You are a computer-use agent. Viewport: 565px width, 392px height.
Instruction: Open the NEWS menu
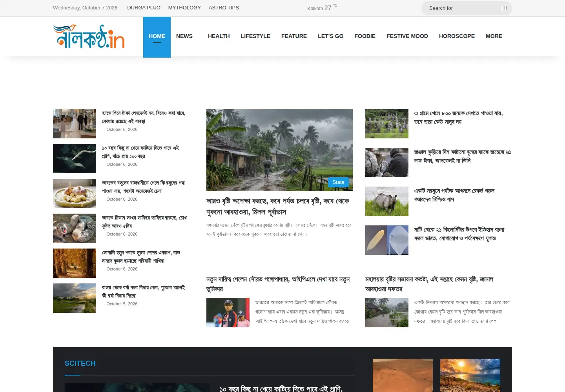(184, 36)
